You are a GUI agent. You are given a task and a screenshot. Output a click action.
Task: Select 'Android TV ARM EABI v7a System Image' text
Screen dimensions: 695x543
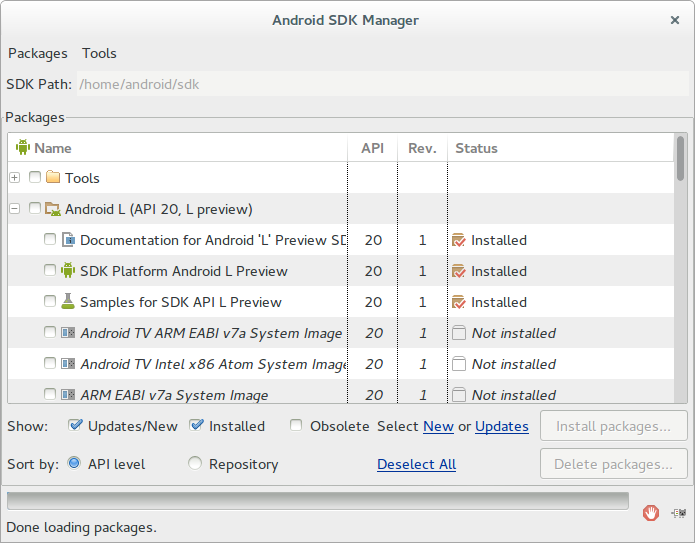coord(211,333)
